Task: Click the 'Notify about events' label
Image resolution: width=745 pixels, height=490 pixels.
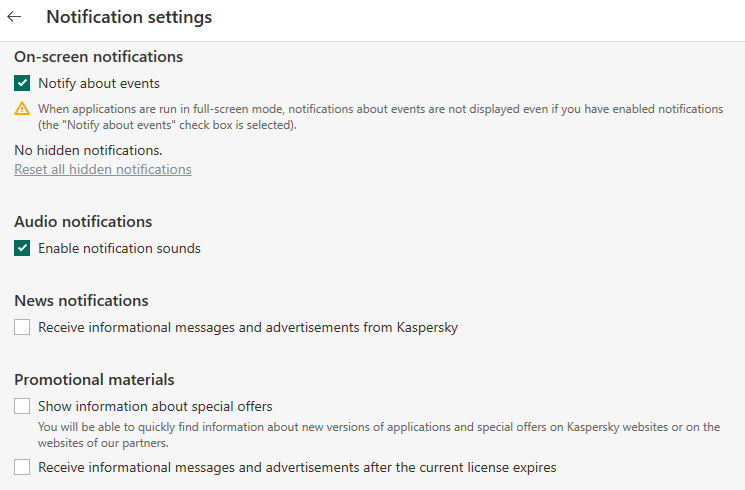Action: point(99,84)
